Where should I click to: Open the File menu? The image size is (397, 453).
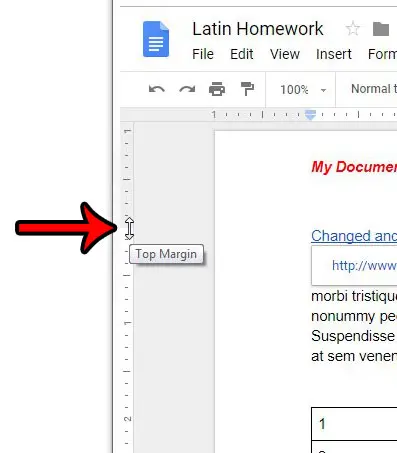[203, 54]
